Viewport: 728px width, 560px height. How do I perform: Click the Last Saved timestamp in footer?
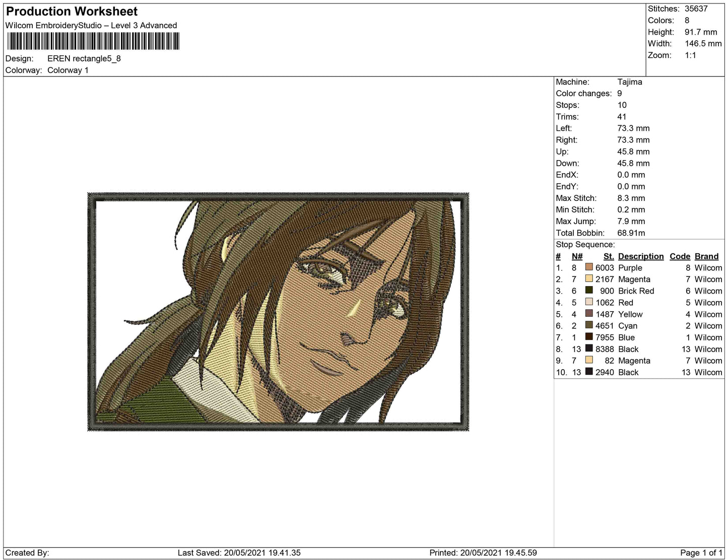point(239,553)
